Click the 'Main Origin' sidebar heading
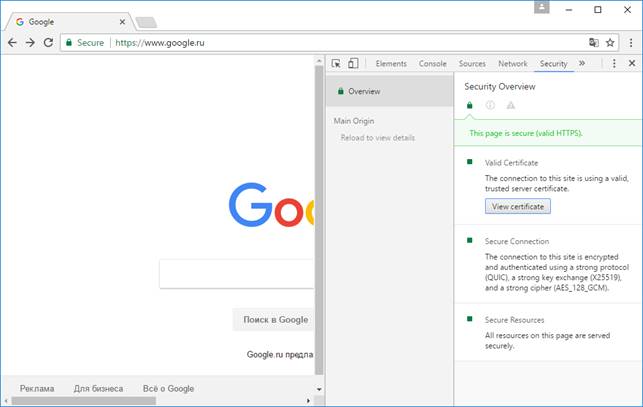This screenshot has height=407, width=643. 354,121
